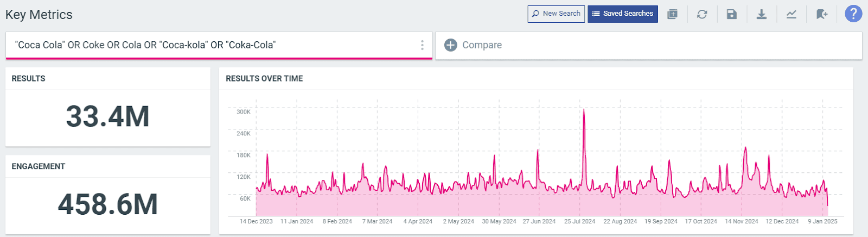Image resolution: width=868 pixels, height=237 pixels.
Task: Click the add-to-dashboard icon
Action: tap(672, 14)
